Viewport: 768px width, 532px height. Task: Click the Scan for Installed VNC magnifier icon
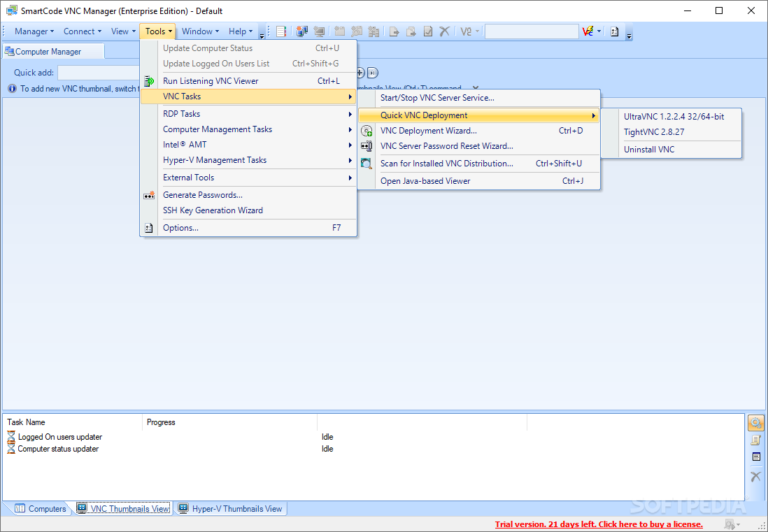pos(367,164)
